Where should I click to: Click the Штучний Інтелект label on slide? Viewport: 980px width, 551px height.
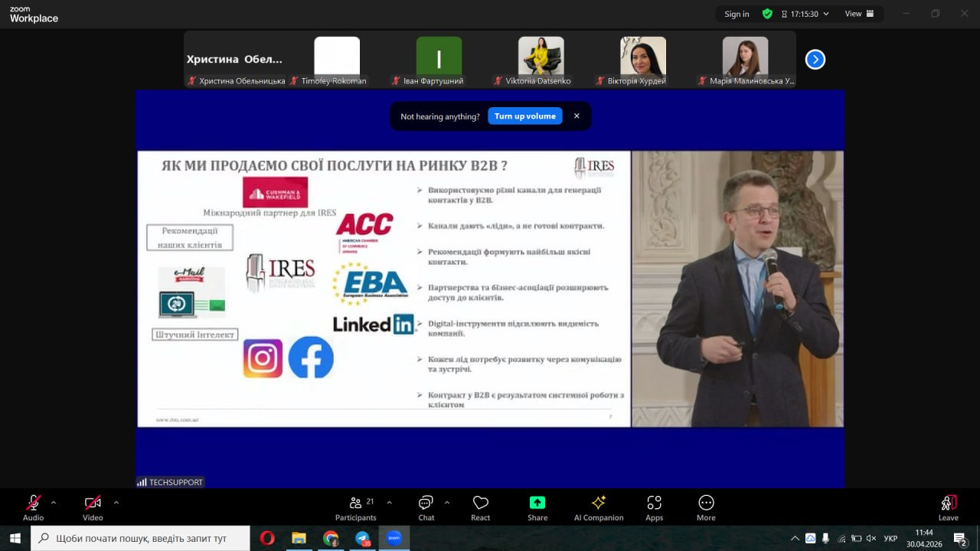[194, 334]
